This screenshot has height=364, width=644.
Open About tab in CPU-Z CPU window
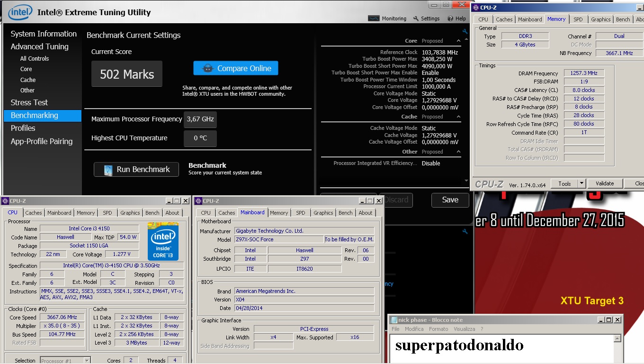coord(172,213)
